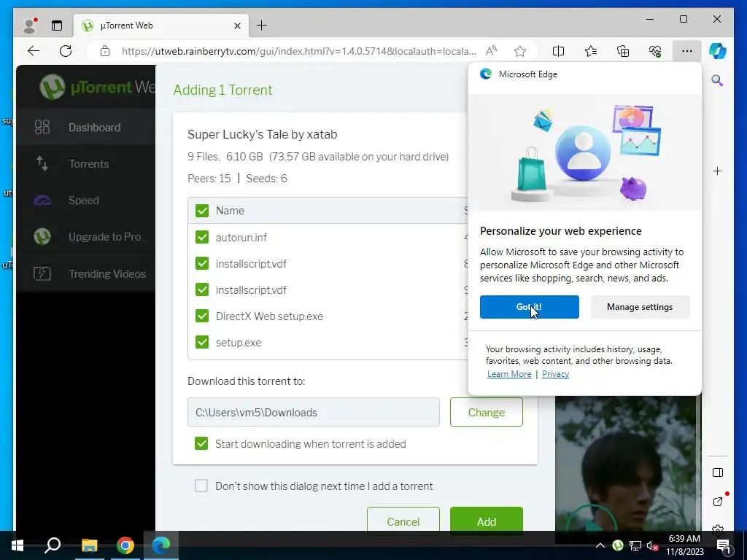Close the µTorrent Web tab
The height and width of the screenshot is (560, 747).
[x=237, y=26]
